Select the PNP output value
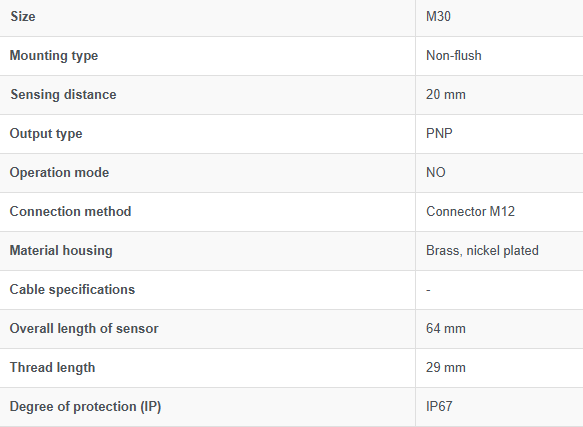Image resolution: width=583 pixels, height=427 pixels. 439,134
